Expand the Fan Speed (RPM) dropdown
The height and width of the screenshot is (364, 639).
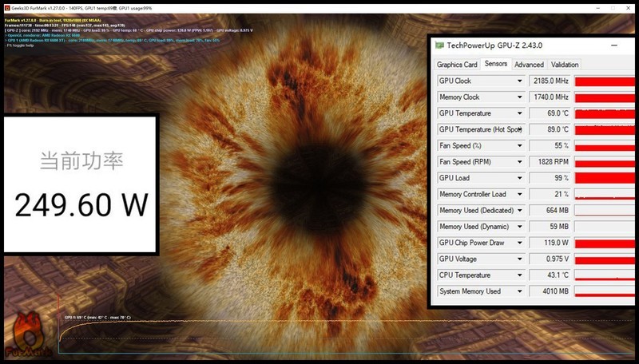tap(520, 161)
